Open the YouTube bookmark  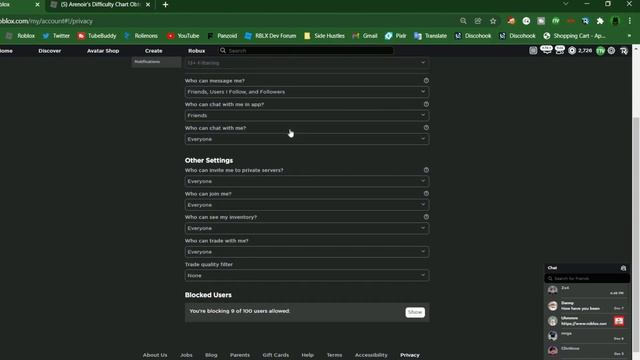[x=183, y=36]
